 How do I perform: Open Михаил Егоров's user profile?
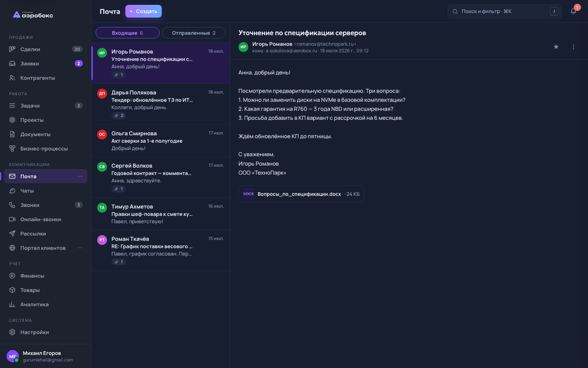tap(46, 356)
